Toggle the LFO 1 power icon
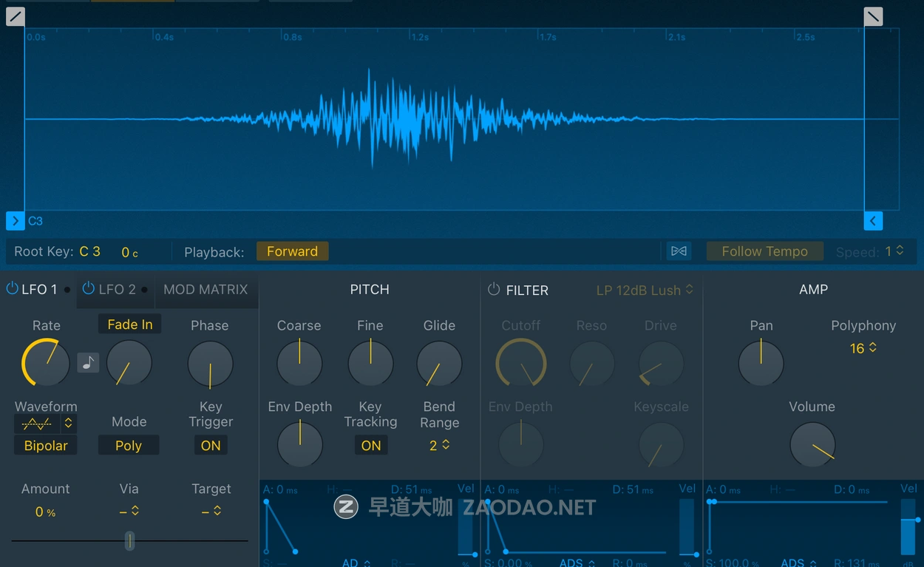924x567 pixels. pos(12,289)
